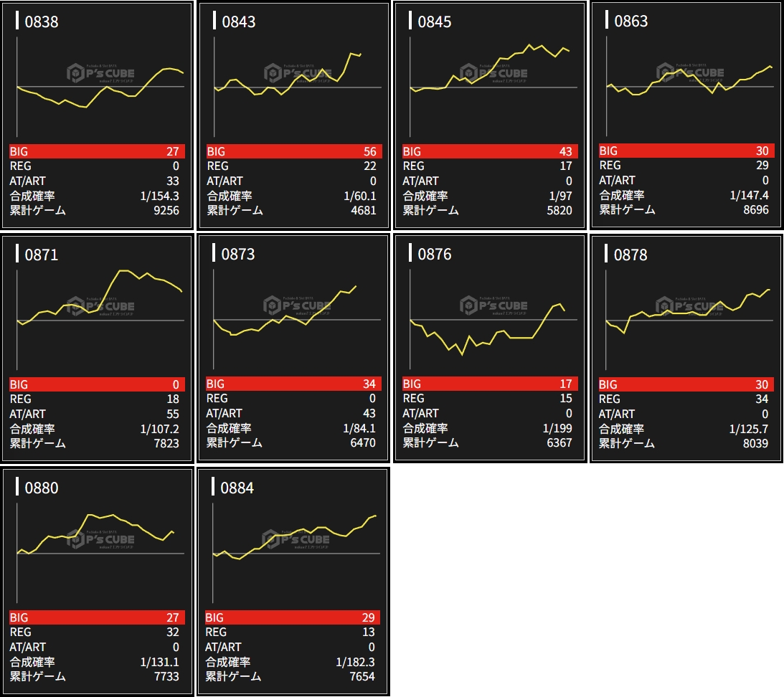Image resolution: width=784 pixels, height=697 pixels.
Task: Click the AT/ART row with value 55
Action: [x=98, y=414]
